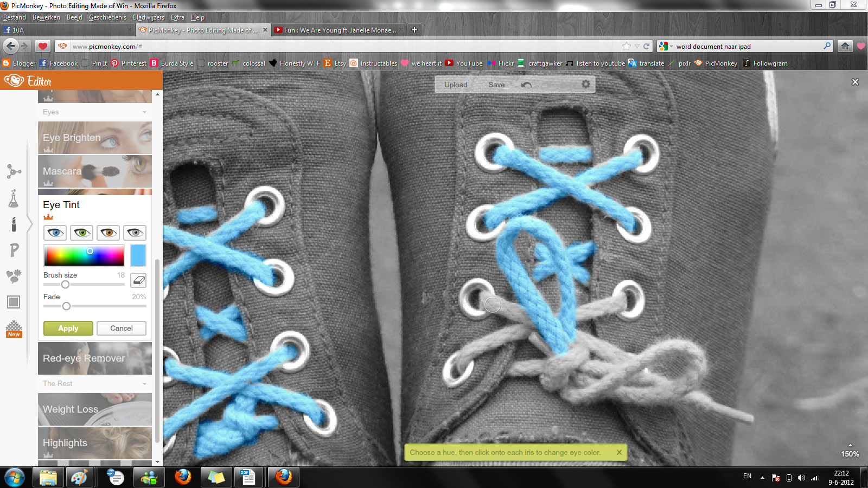Pick a hue on the color spectrum
This screenshot has height=488, width=868.
tap(84, 255)
